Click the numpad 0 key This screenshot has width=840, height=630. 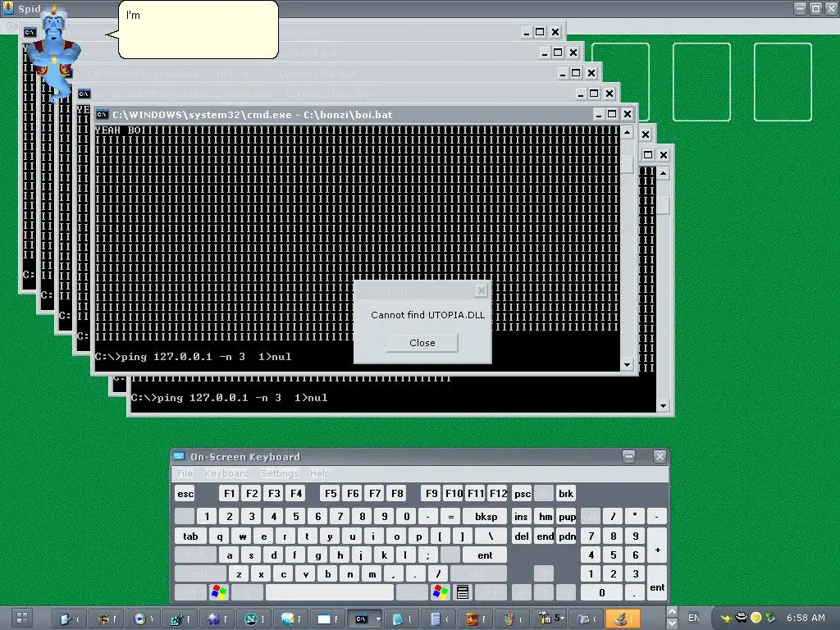tap(601, 592)
